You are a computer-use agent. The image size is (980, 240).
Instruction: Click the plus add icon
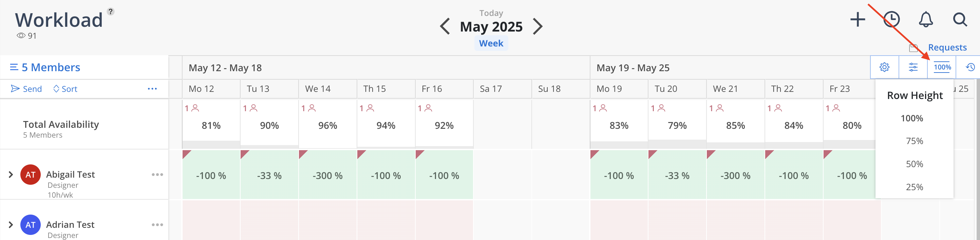tap(857, 19)
